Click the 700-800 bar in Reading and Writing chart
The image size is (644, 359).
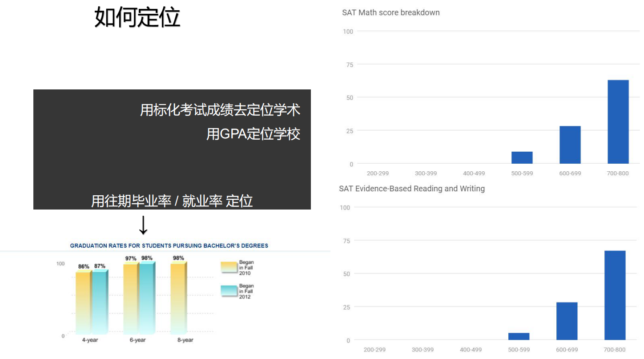pos(615,295)
